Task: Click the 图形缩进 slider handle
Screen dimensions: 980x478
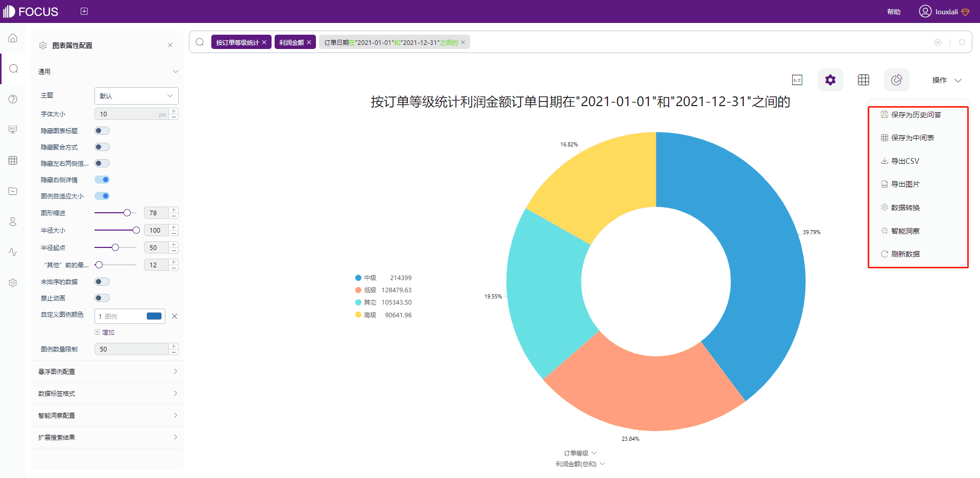Action: pyautogui.click(x=127, y=213)
